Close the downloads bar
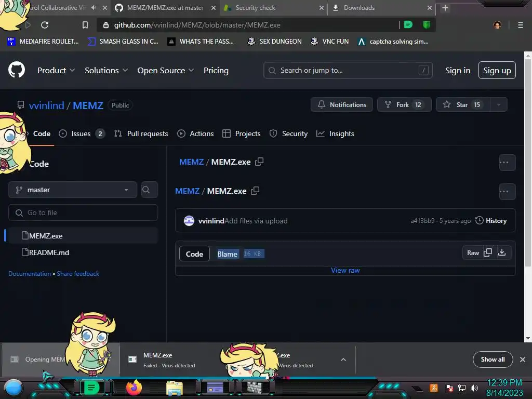532x399 pixels. tap(523, 360)
